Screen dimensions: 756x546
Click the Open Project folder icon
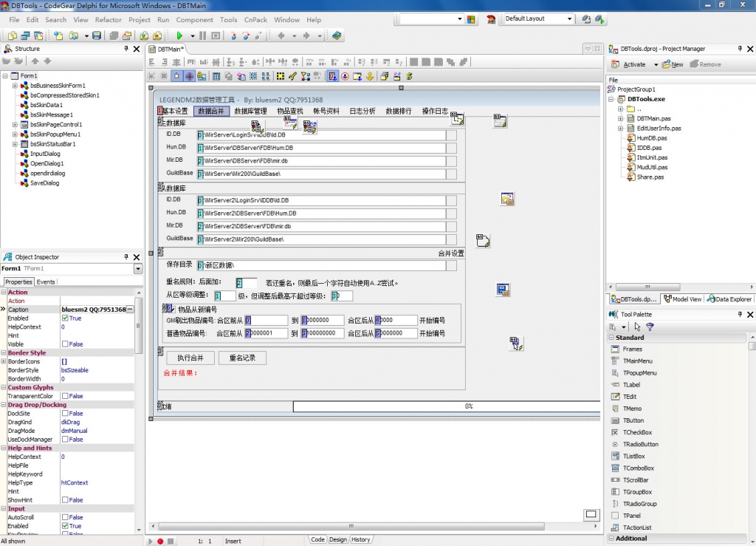point(74,35)
